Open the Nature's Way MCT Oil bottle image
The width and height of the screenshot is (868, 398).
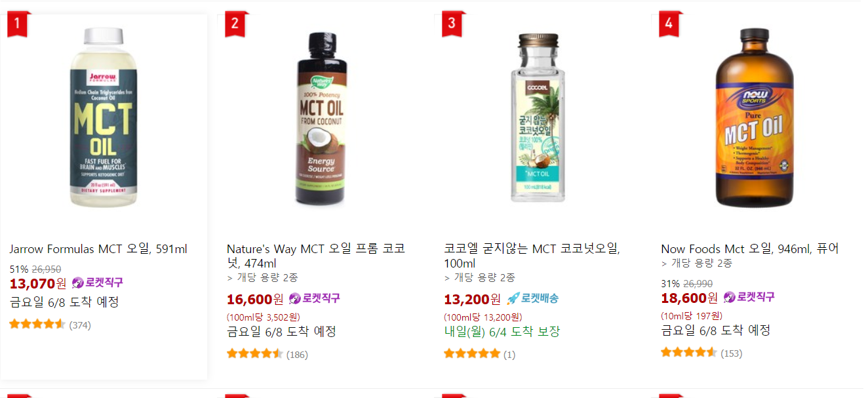[322, 118]
